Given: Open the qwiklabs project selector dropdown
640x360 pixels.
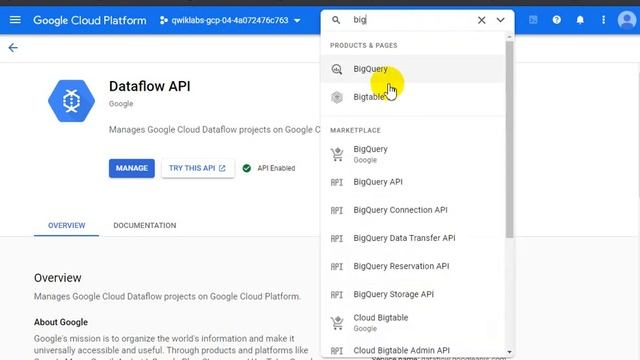Looking at the screenshot, I should pos(230,20).
